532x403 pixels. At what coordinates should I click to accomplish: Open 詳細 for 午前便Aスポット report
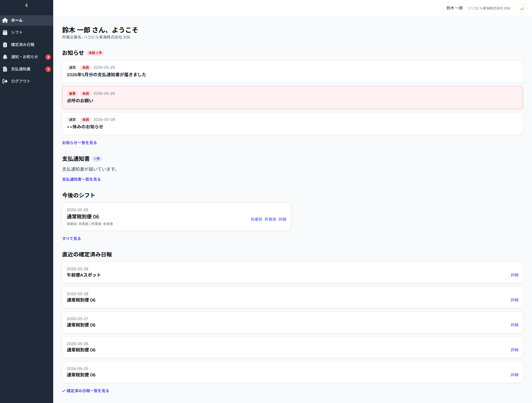[x=515, y=275]
